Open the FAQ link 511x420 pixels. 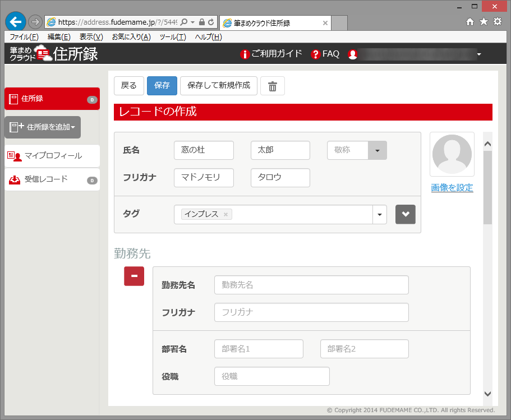point(325,54)
